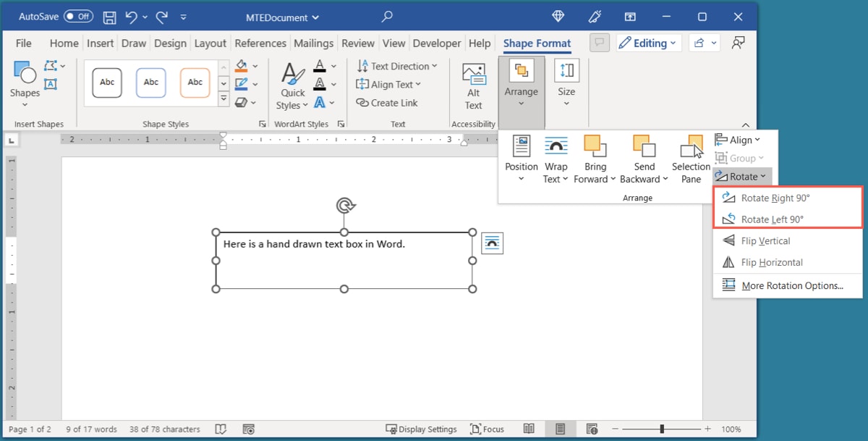
Task: Open the Align Text dropdown
Action: 389,84
